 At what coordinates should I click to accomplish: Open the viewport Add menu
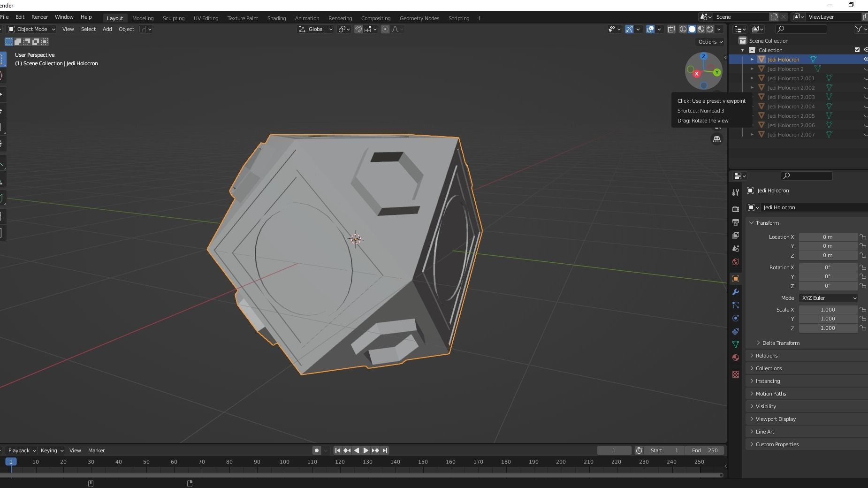(x=107, y=29)
